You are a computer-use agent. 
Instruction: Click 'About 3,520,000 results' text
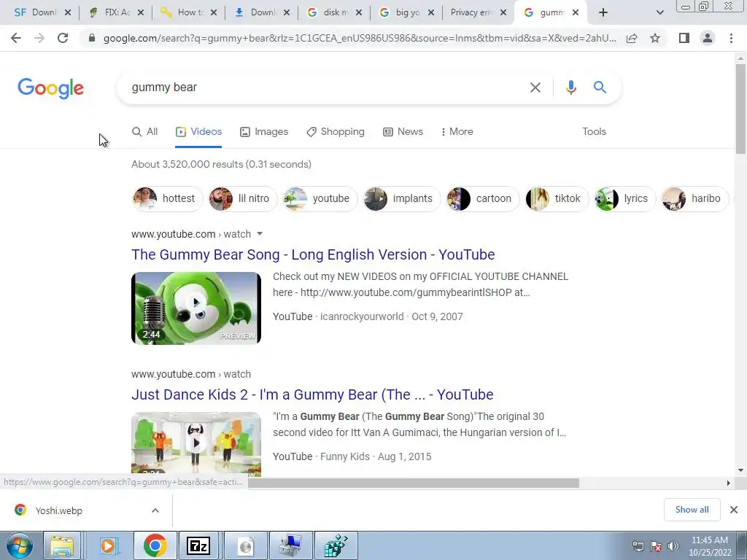[221, 164]
